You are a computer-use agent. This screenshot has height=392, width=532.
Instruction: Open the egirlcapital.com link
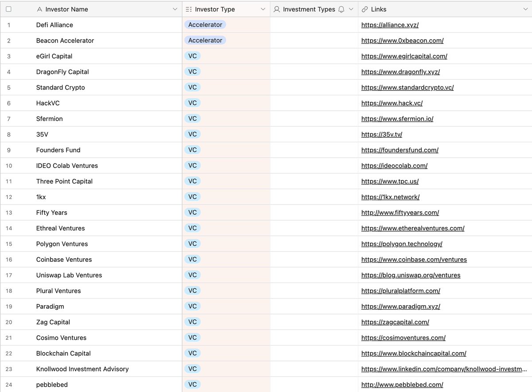(x=404, y=56)
